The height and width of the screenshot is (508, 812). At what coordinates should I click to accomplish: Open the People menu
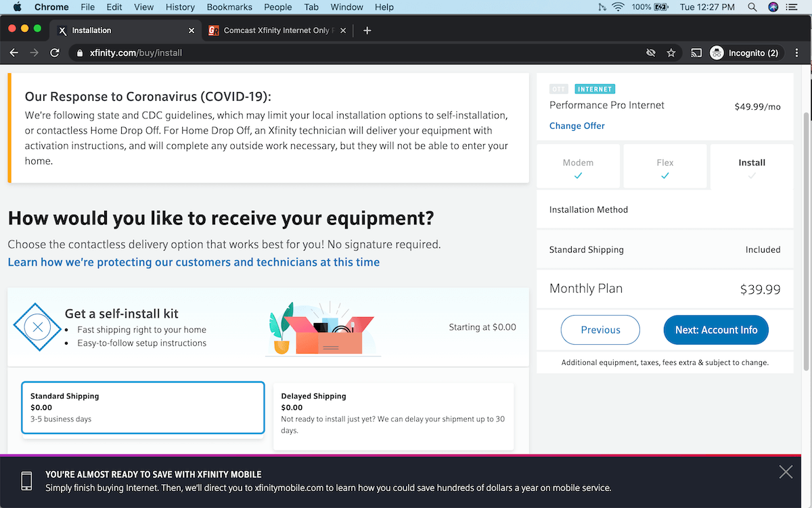tap(278, 7)
